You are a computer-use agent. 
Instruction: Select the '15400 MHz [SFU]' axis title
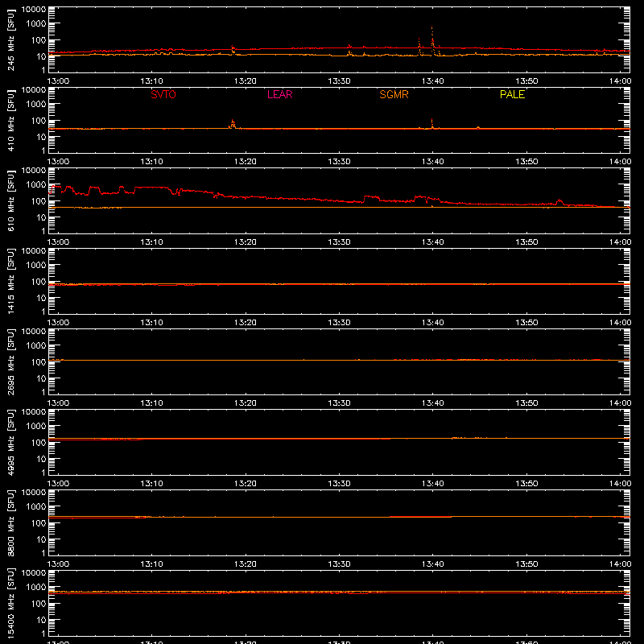11,603
